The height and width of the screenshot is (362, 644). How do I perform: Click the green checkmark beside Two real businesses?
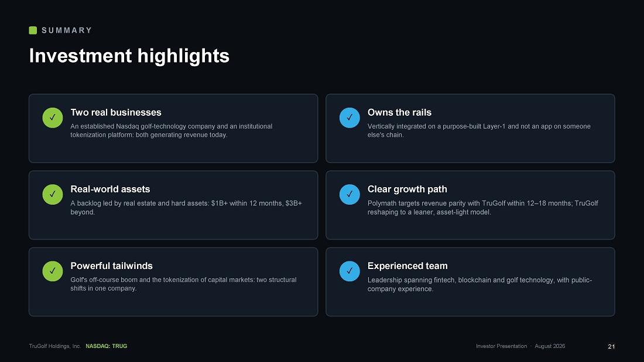coord(53,118)
